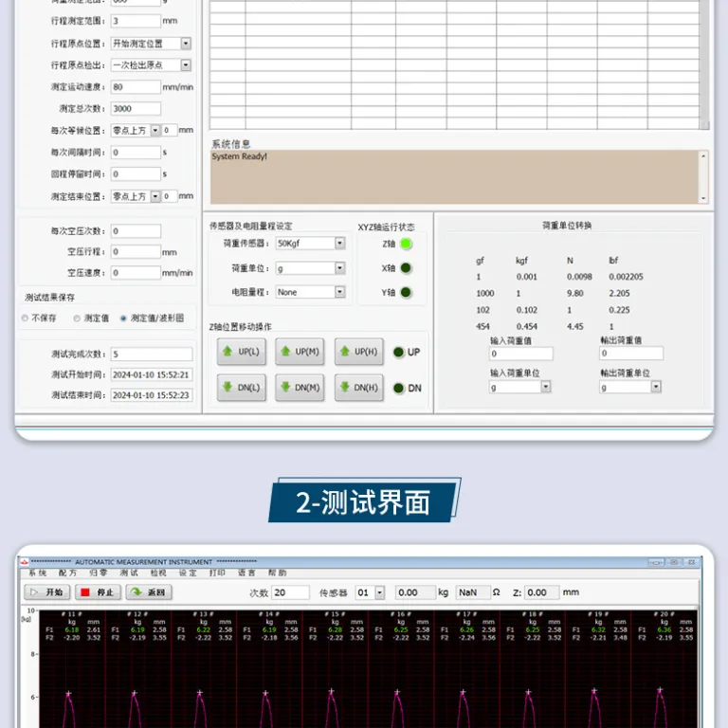
Task: Click the #20 F1 value 6.36
Action: 664,630
